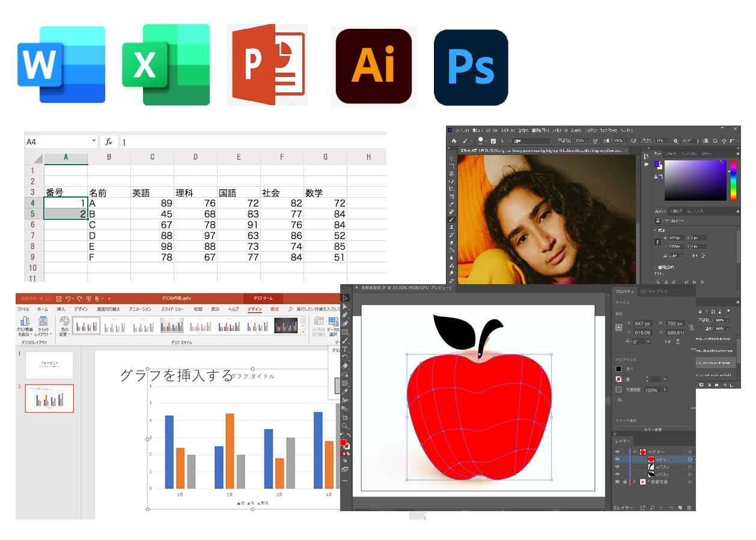The image size is (756, 540).
Task: Open the 色の変更 color palette button
Action: click(64, 327)
